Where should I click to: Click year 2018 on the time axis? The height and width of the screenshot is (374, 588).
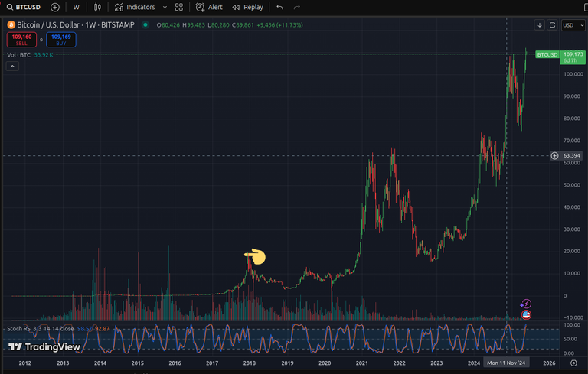coord(250,363)
